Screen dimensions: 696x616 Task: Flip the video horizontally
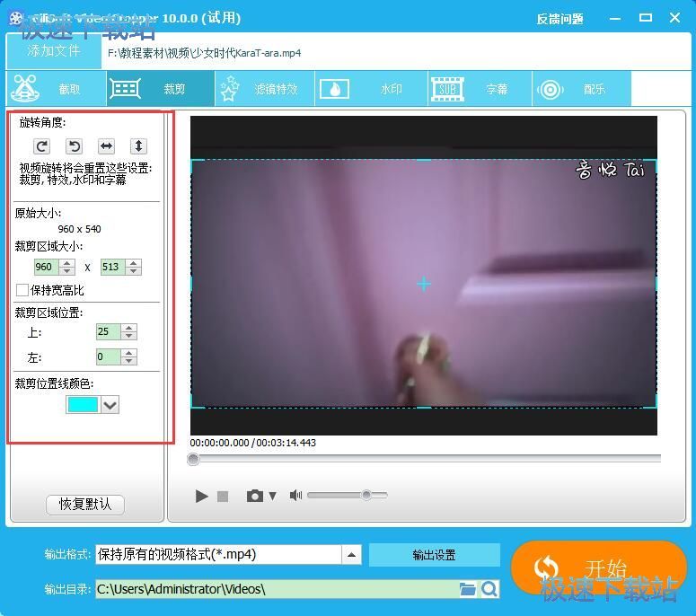(x=106, y=146)
